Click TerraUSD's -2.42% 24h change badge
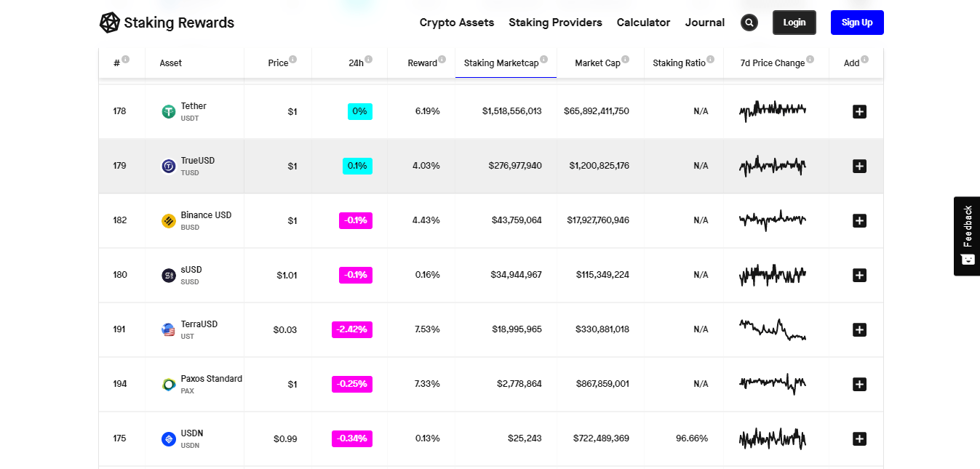The width and height of the screenshot is (980, 469). click(352, 329)
